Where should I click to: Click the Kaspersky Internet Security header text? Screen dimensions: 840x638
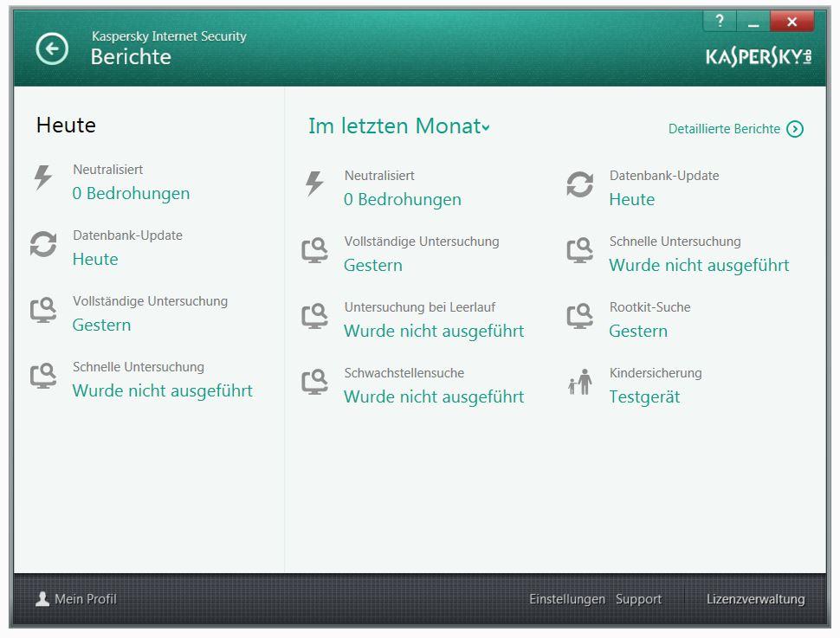pos(169,36)
